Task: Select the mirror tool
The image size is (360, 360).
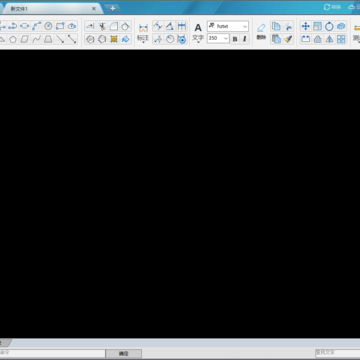Action: click(329, 39)
